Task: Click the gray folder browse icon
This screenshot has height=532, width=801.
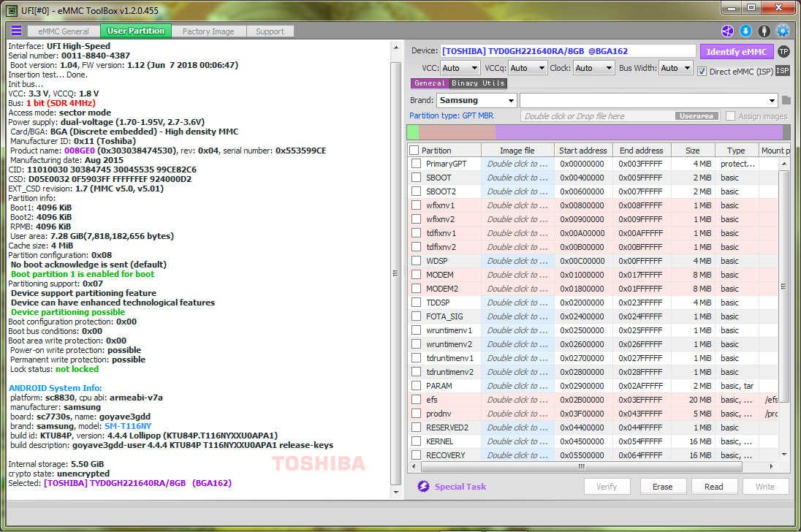Action: (786, 100)
